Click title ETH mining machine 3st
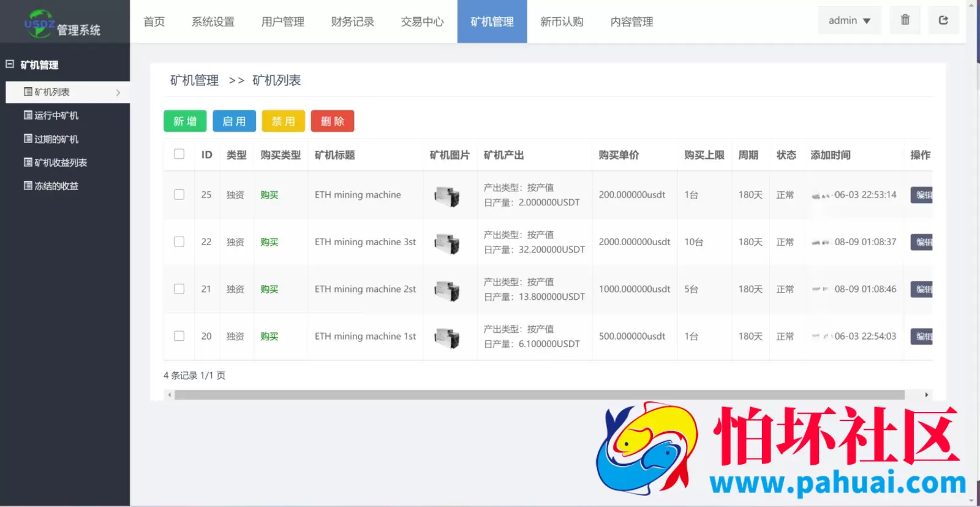 (x=365, y=242)
